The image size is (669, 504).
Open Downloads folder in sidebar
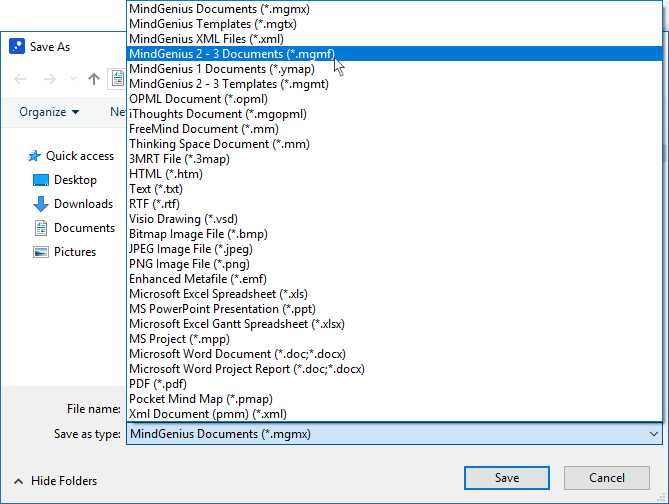point(73,204)
